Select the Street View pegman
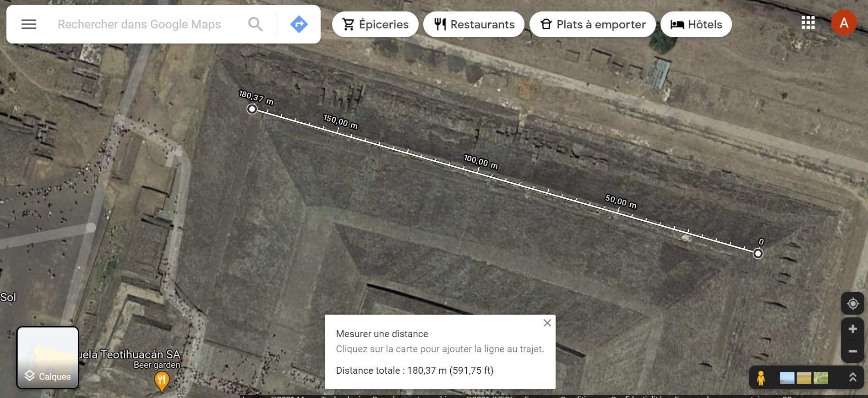The height and width of the screenshot is (398, 868). (761, 378)
